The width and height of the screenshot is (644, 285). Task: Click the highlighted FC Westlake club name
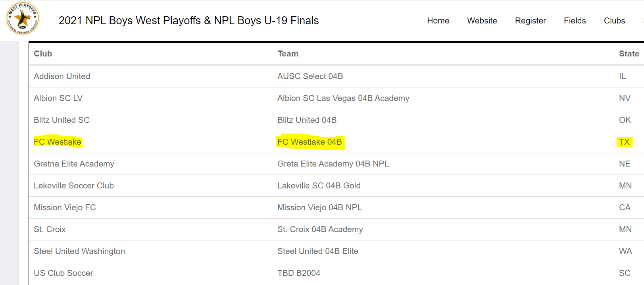58,142
